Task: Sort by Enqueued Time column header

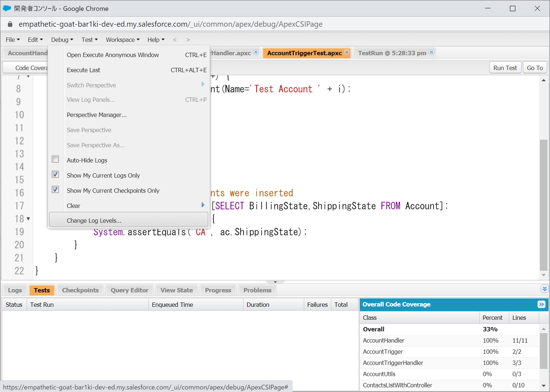Action: [x=196, y=305]
